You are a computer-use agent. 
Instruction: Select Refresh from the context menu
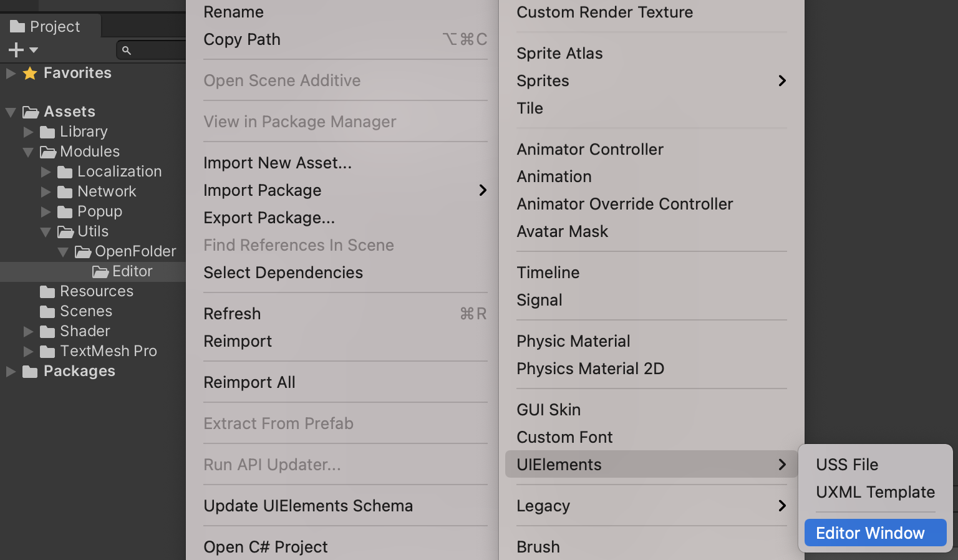click(x=232, y=314)
